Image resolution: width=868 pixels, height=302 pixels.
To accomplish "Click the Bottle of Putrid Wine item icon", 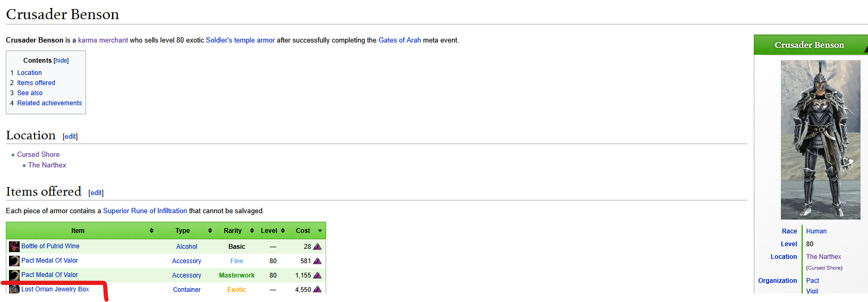I will pyautogui.click(x=14, y=246).
